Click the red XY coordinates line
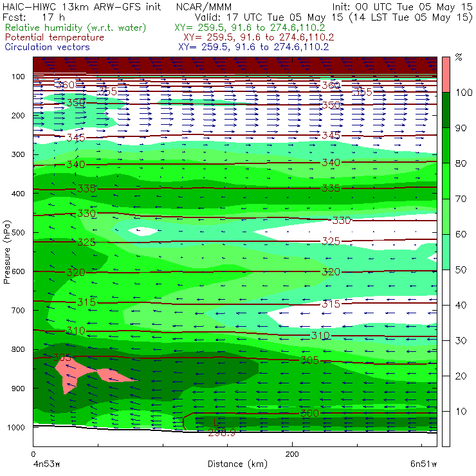476x476 pixels. pyautogui.click(x=259, y=37)
